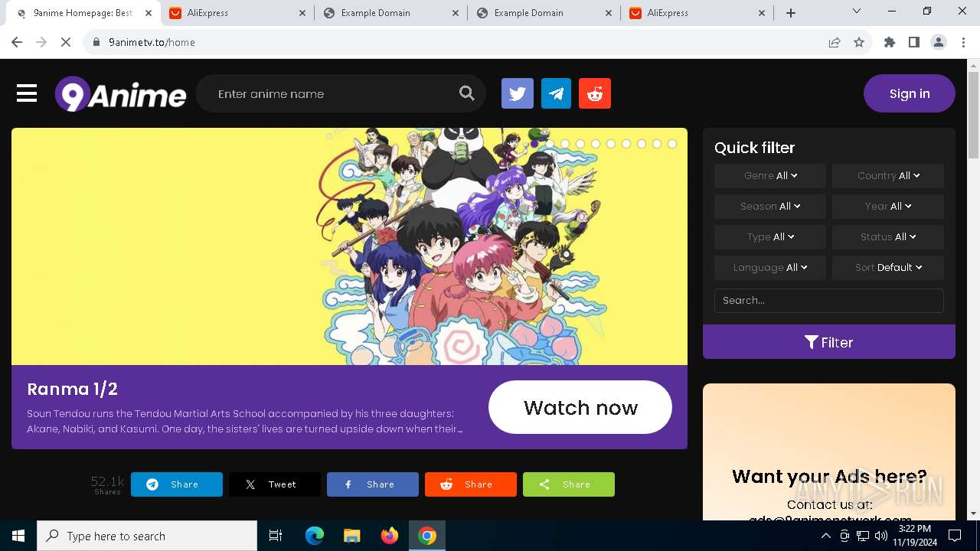The height and width of the screenshot is (551, 980).
Task: Click the green ShareThis Share button
Action: pyautogui.click(x=569, y=484)
